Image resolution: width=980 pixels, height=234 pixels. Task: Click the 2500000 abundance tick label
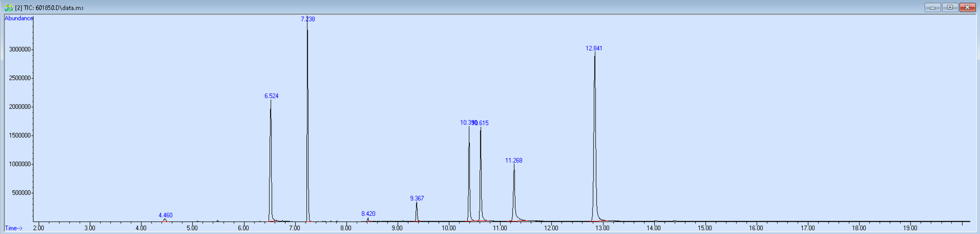tap(20, 78)
